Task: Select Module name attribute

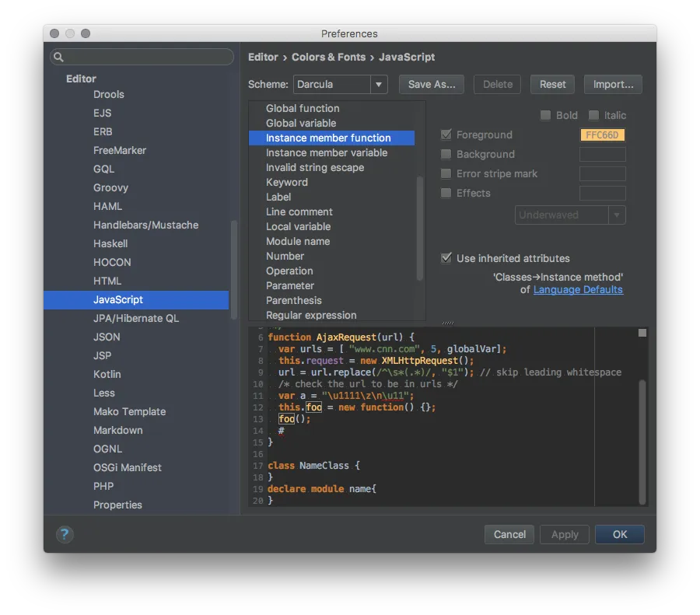Action: click(298, 241)
